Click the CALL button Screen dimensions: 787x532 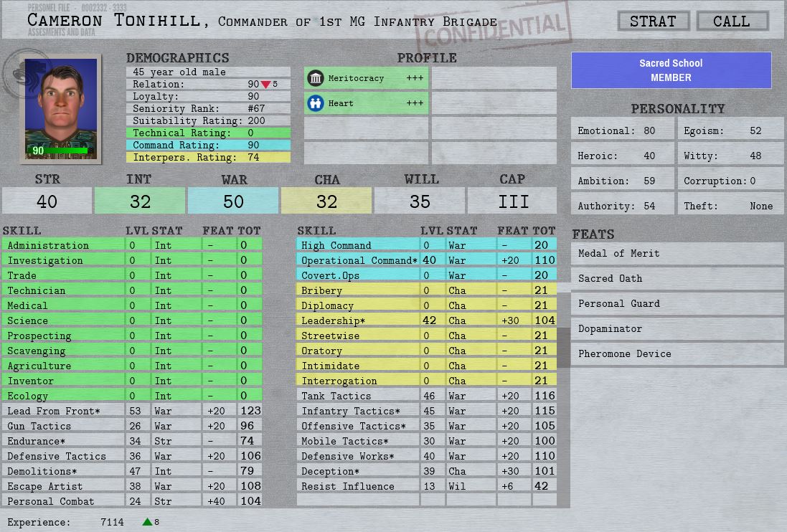(x=732, y=22)
